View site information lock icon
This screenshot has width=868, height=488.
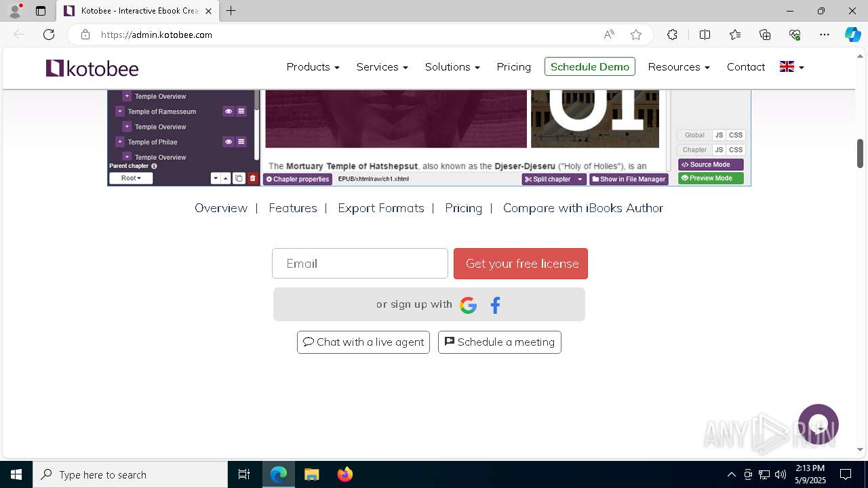tap(85, 35)
